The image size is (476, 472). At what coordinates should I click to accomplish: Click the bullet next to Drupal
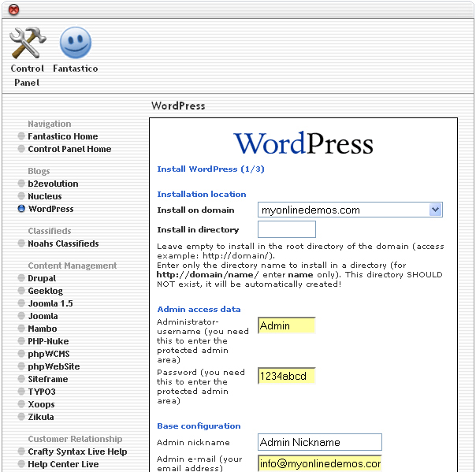click(x=21, y=278)
